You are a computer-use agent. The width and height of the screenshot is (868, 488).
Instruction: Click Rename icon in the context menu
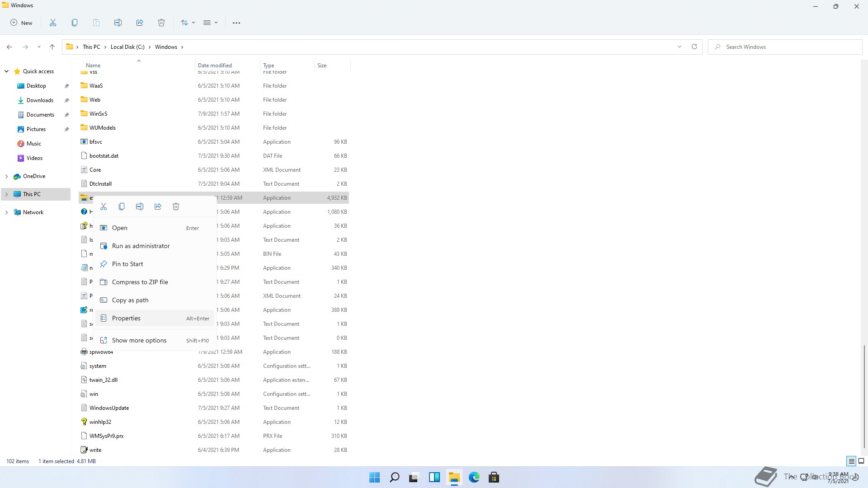coord(140,206)
